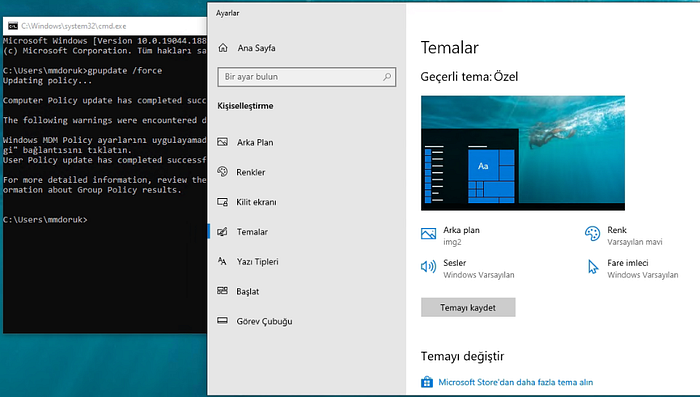Click the Başlat start icon
The width and height of the screenshot is (700, 397).
222,291
